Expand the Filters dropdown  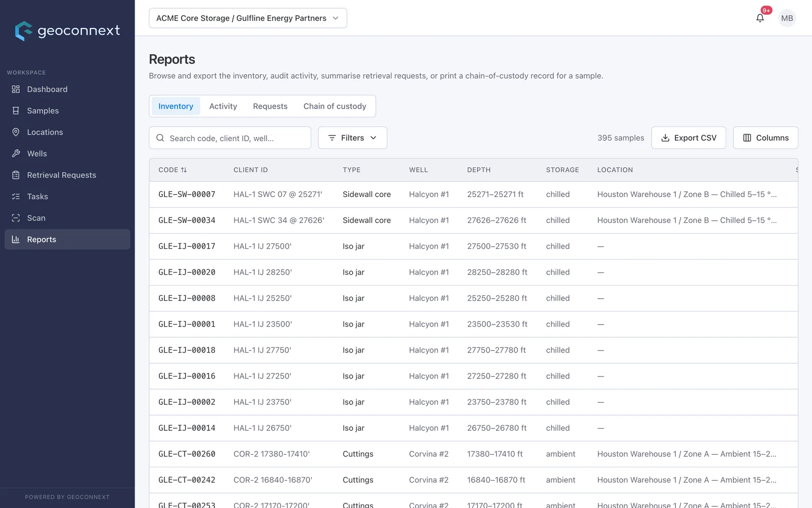pyautogui.click(x=353, y=138)
